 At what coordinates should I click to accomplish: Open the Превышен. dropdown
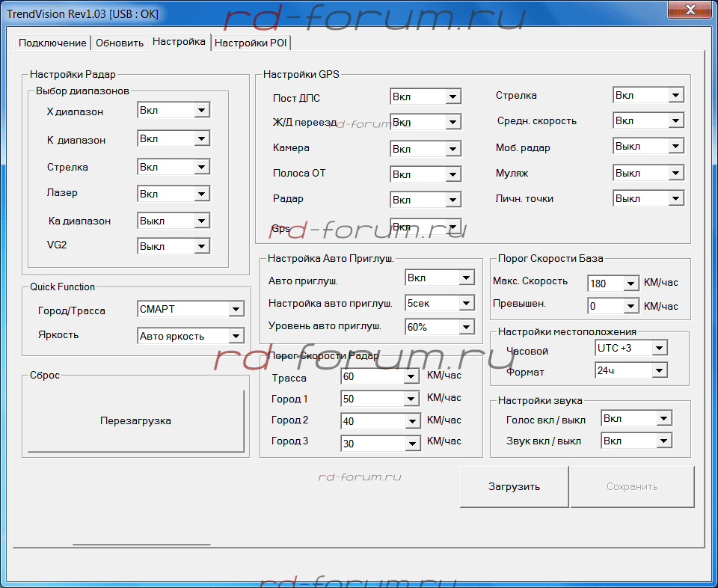coord(613,305)
